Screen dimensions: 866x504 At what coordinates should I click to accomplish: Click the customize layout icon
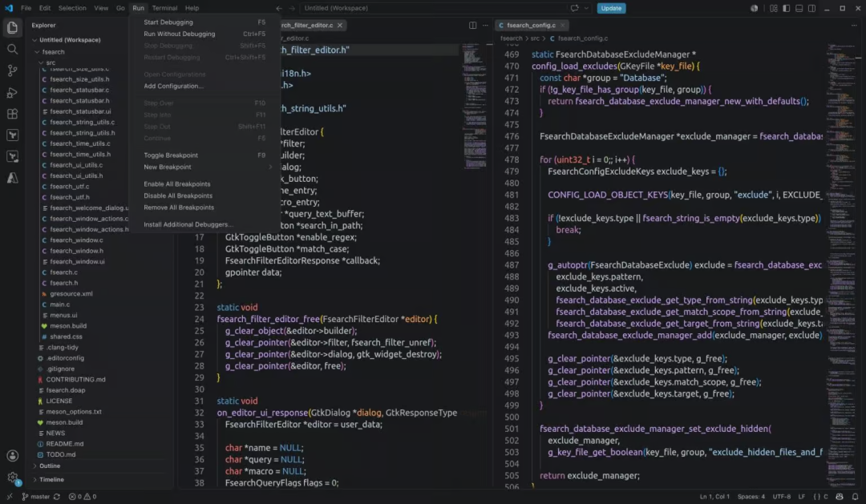(773, 8)
